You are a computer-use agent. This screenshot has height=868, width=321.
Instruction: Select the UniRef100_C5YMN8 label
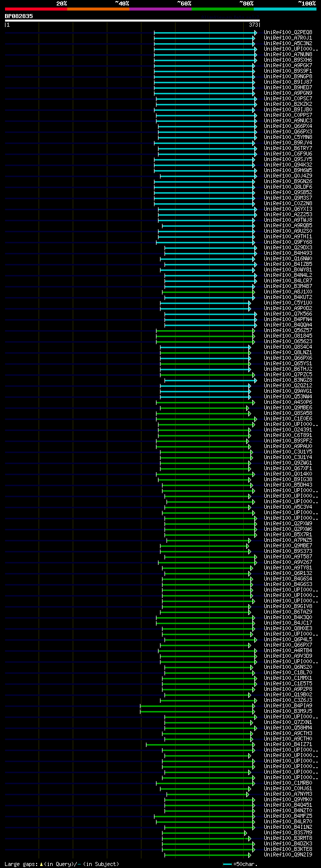coord(288,137)
